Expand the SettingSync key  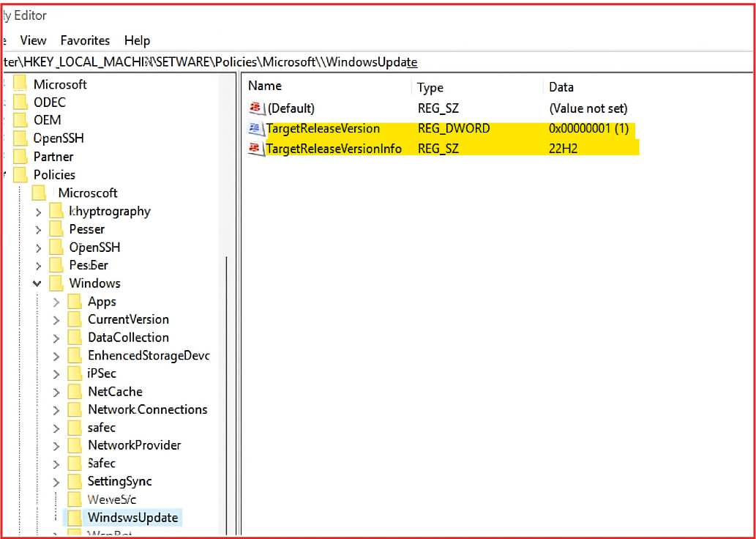tap(56, 482)
